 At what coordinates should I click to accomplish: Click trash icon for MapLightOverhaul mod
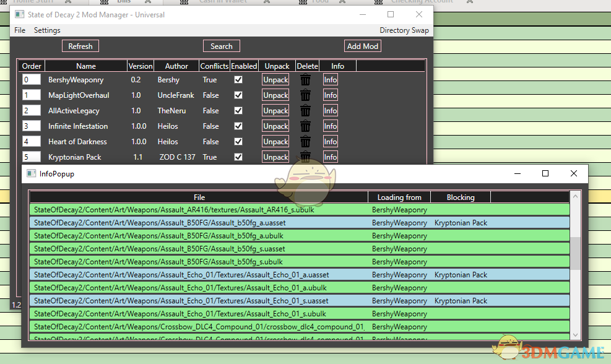point(305,95)
